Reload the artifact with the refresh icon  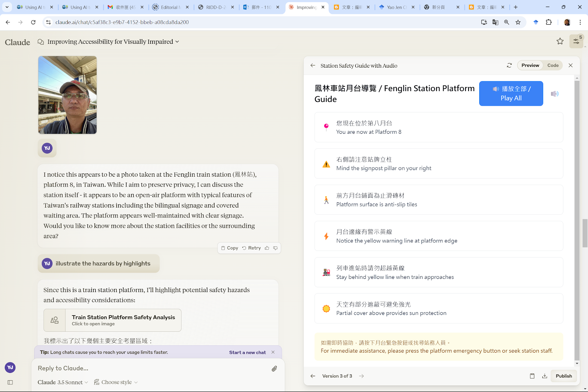(509, 65)
